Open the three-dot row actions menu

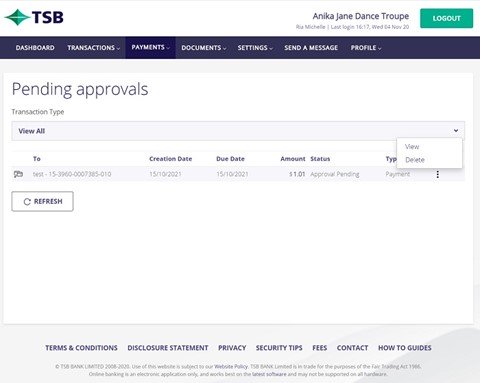[x=438, y=174]
